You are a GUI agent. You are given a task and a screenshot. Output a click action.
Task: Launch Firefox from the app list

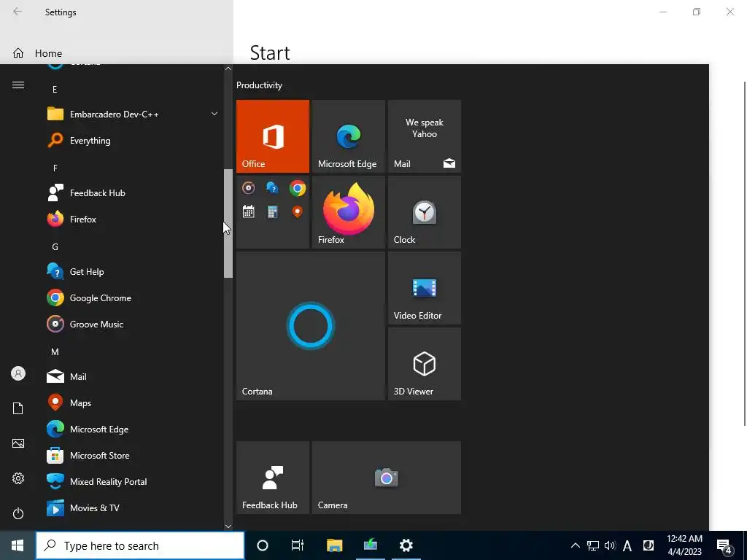[x=133, y=219]
